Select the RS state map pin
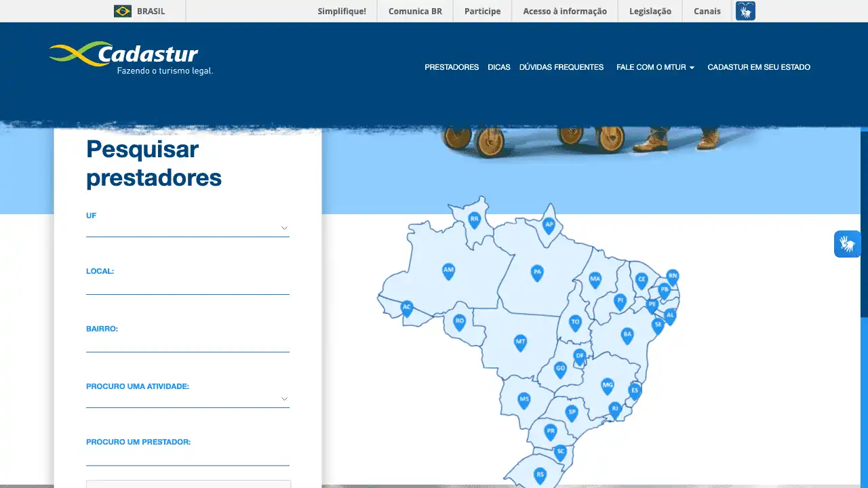868x488 pixels. tap(540, 475)
